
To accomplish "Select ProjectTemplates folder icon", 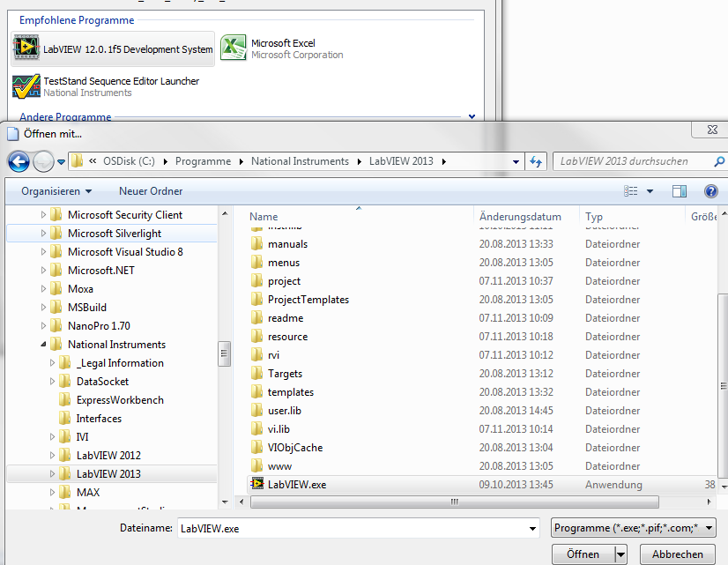I will click(256, 300).
